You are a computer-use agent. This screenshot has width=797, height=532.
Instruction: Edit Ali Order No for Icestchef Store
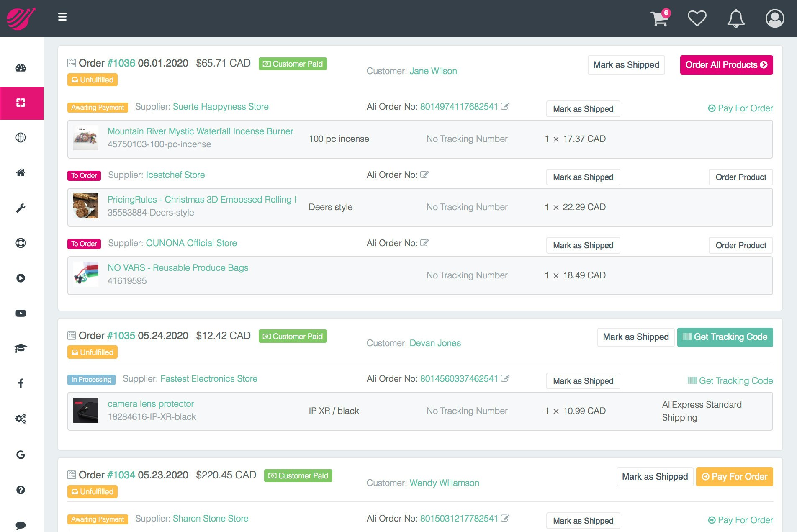424,175
